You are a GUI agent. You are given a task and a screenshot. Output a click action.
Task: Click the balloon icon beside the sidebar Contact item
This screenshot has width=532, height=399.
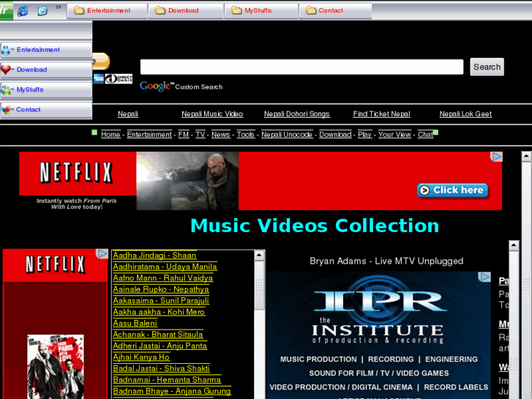tap(6, 110)
